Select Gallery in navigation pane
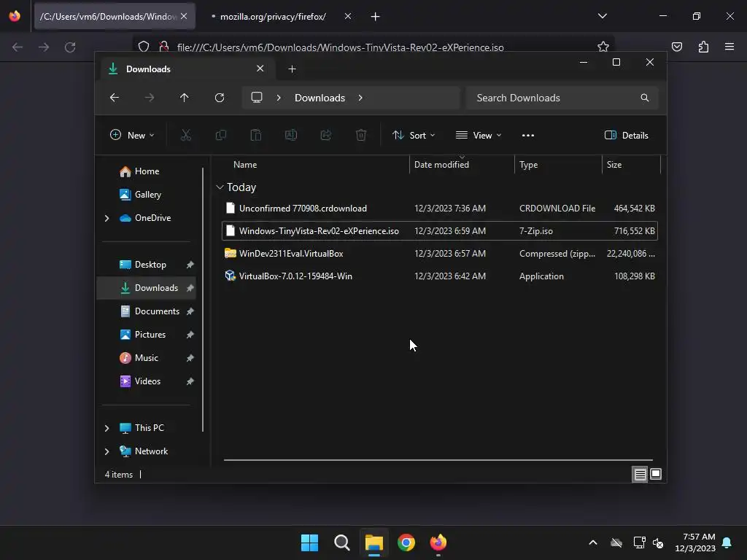 click(x=147, y=194)
